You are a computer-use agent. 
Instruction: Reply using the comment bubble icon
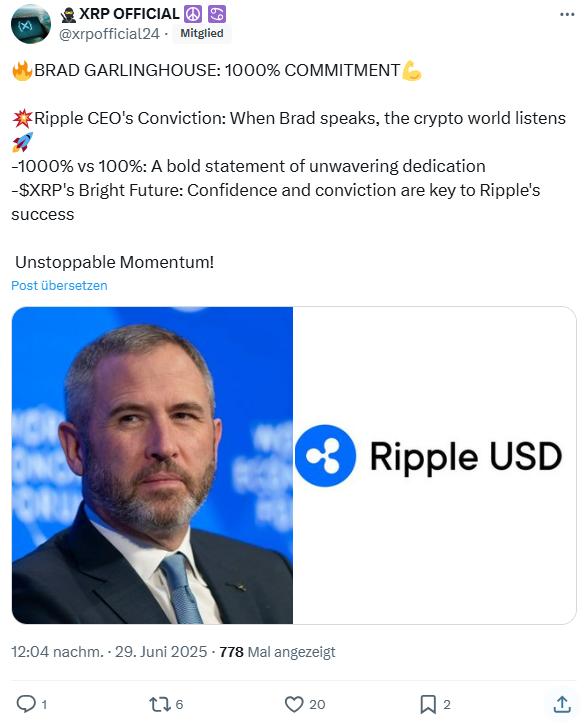coord(26,704)
